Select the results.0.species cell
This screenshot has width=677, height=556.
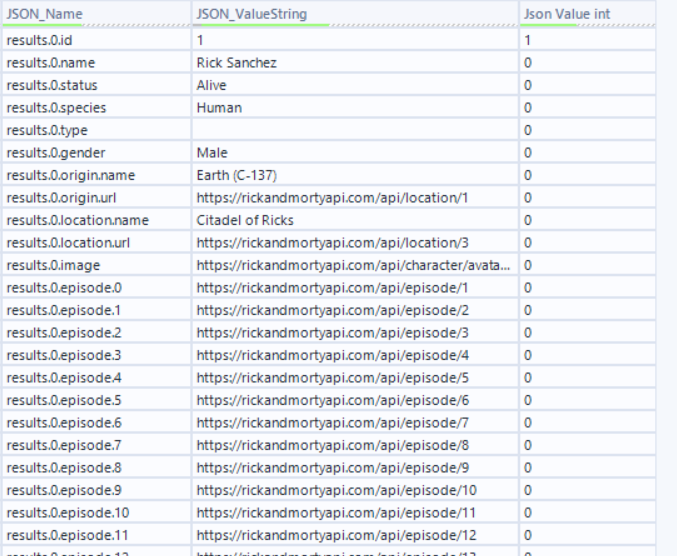(97, 107)
